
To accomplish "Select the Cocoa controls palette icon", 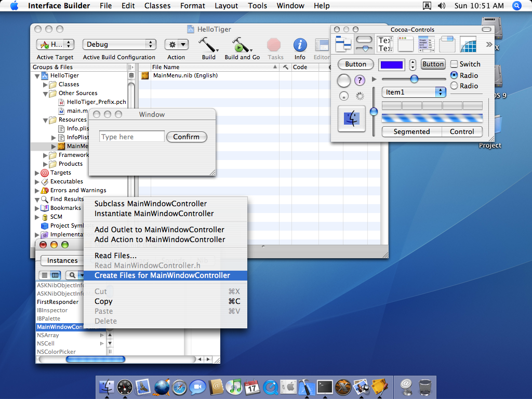I will click(364, 44).
